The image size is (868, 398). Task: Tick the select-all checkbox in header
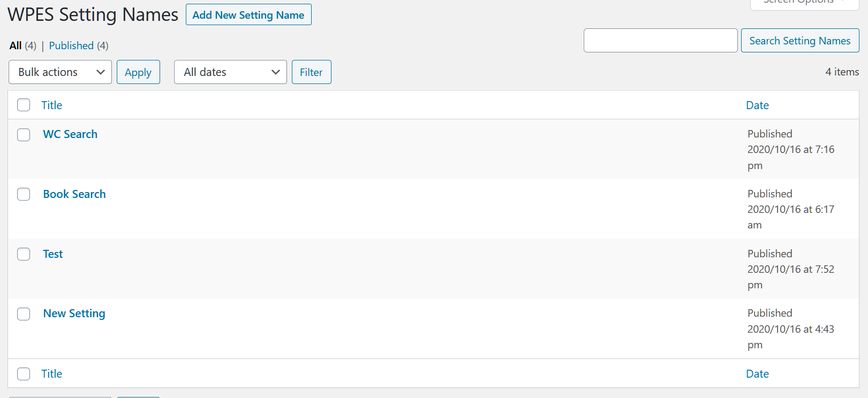(24, 105)
